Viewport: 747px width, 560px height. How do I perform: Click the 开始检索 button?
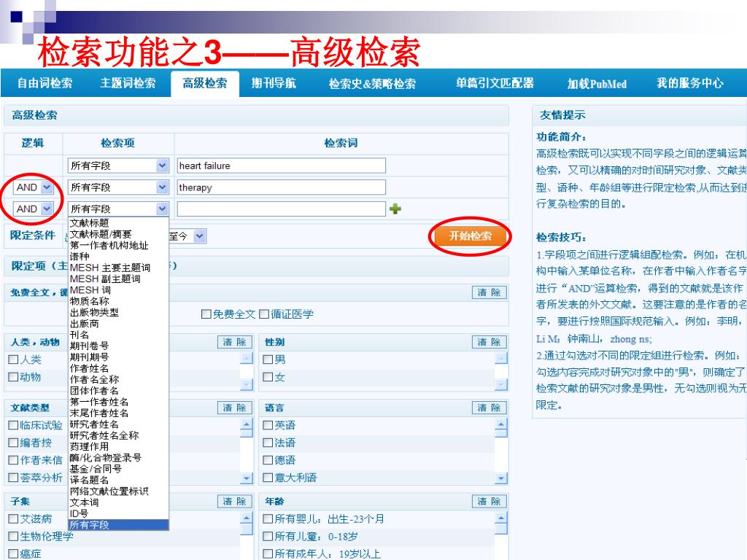click(x=471, y=236)
